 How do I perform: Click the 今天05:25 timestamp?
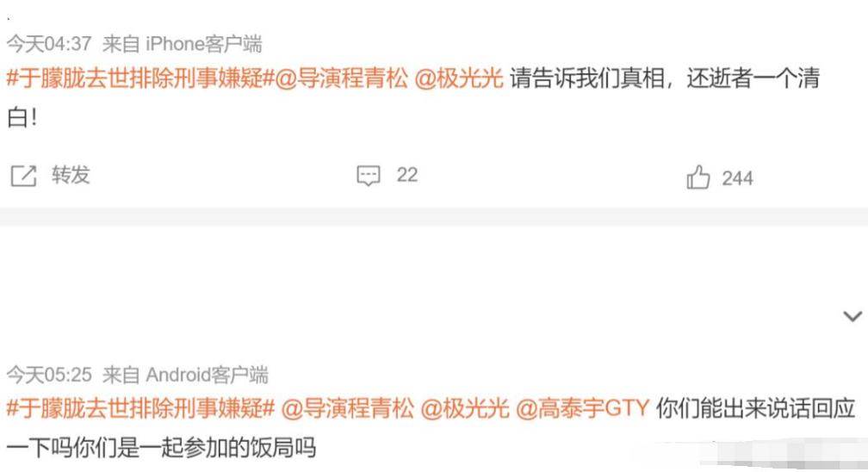tap(49, 375)
